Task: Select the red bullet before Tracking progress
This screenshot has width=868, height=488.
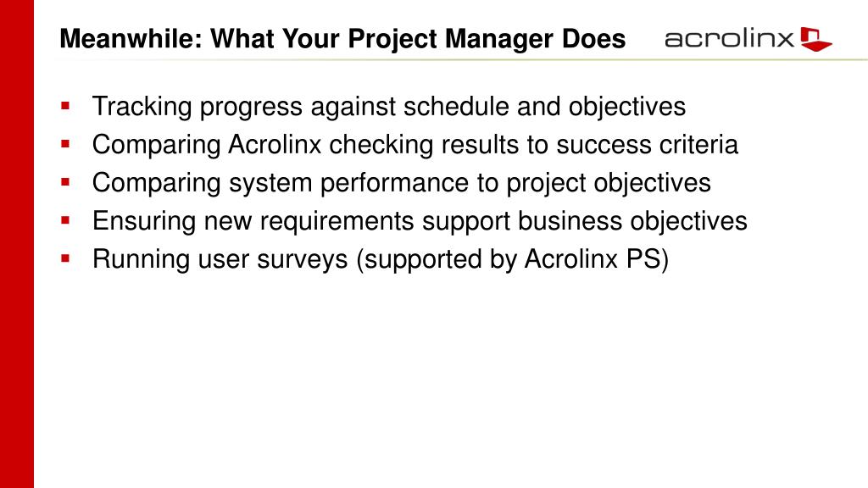Action: pos(65,106)
